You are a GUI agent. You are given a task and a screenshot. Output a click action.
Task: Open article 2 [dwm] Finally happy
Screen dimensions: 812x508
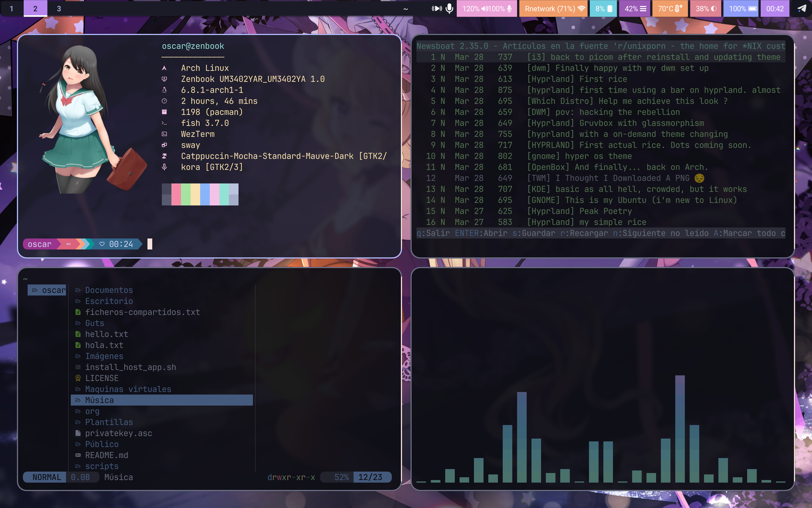coord(601,68)
